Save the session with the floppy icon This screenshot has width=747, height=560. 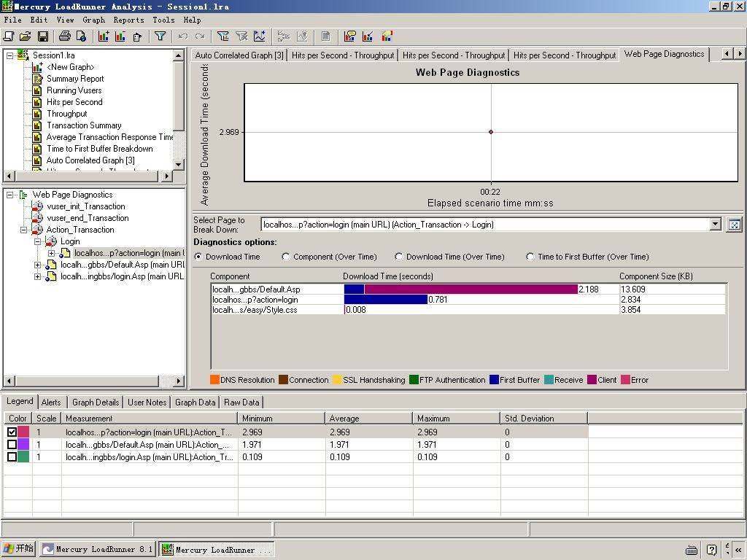pos(42,36)
